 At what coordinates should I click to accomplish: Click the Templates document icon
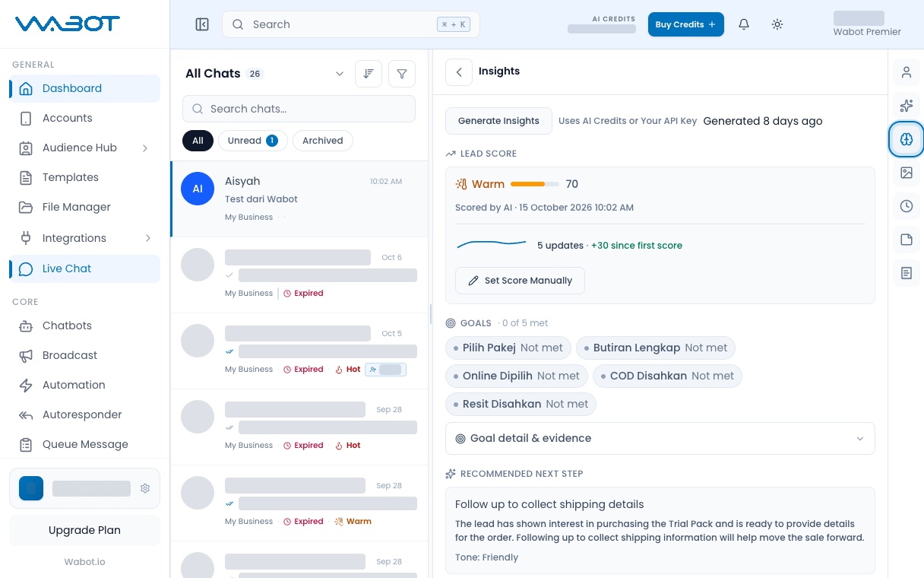pyautogui.click(x=26, y=177)
